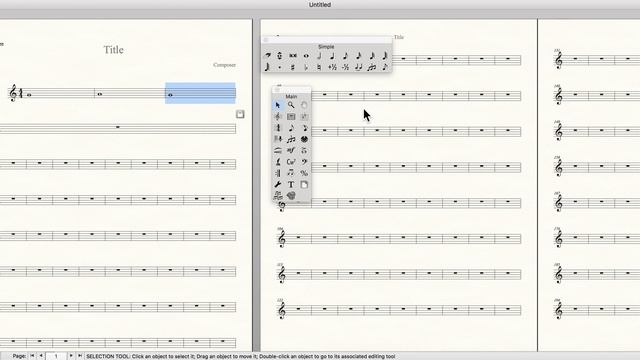Click the small Title text on second page
The image size is (640, 360).
click(399, 37)
